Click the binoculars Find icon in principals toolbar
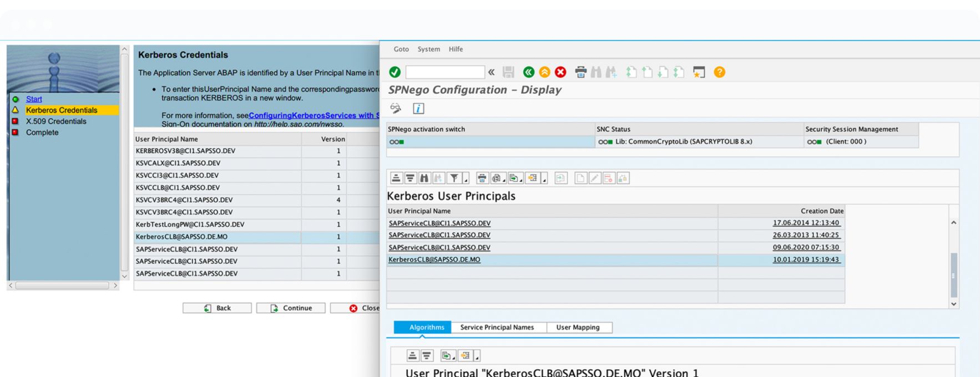Screen dimensions: 980x377 click(425, 178)
